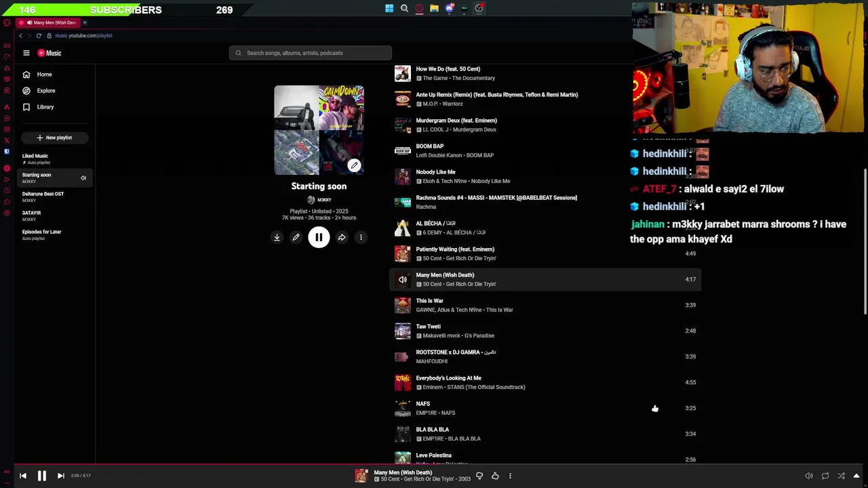Play Murdergram Deux track
This screenshot has width=868, height=488.
tap(403, 125)
